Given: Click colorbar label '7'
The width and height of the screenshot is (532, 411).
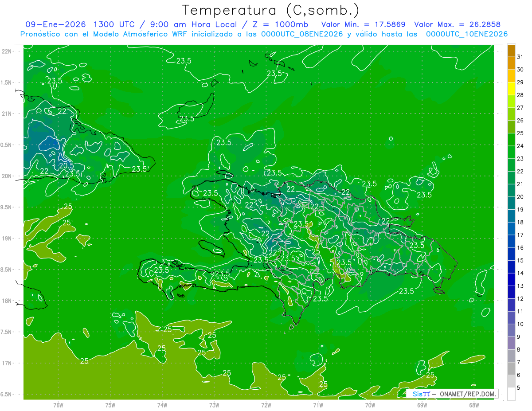Looking at the screenshot, I should (519, 362).
